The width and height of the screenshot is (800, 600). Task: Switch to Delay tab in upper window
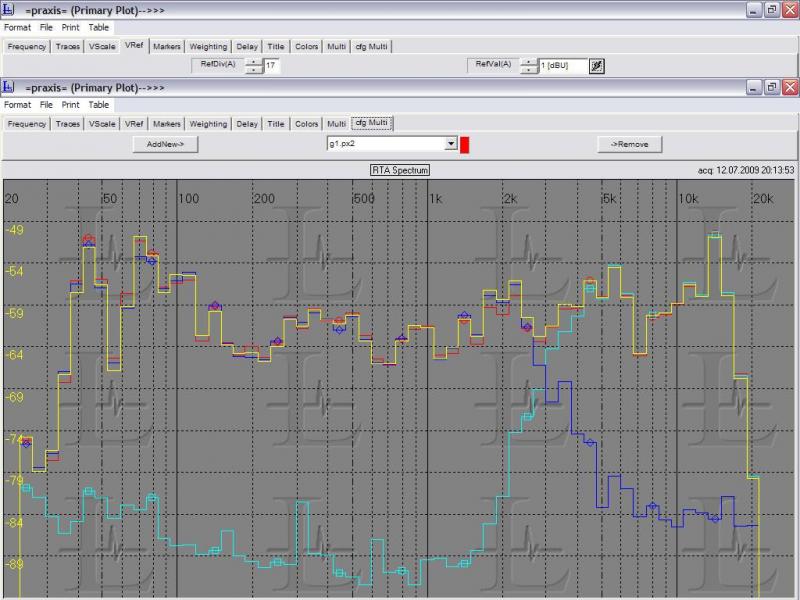click(x=247, y=46)
